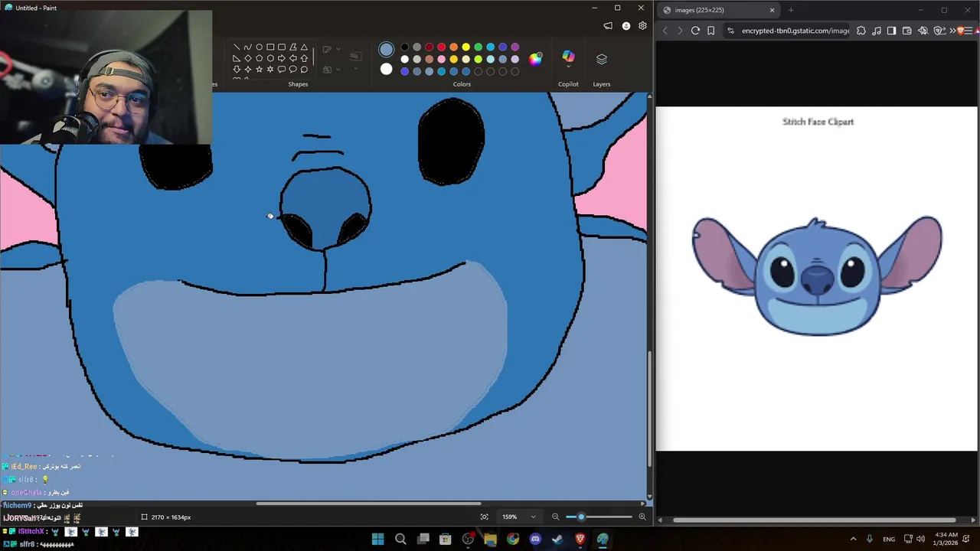980x551 pixels.
Task: Select the Left arrow shape
Action: pos(293,58)
